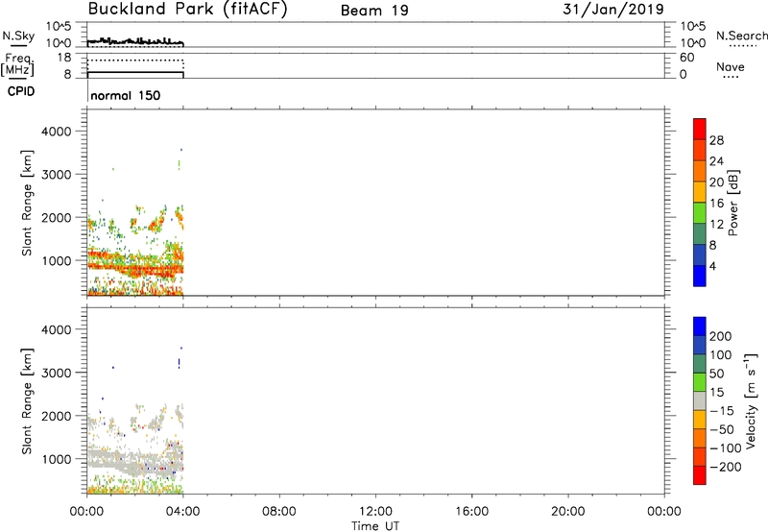Click the 'normal 150' CPID text
768x532 pixels.
pyautogui.click(x=126, y=95)
